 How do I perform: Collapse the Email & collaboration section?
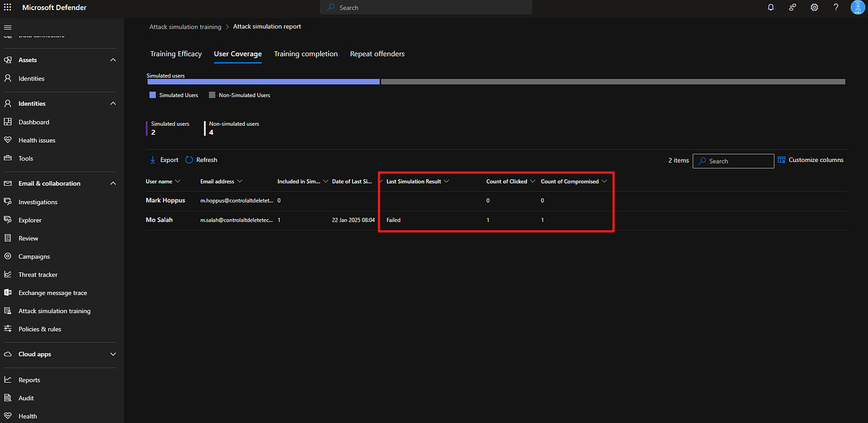point(113,183)
